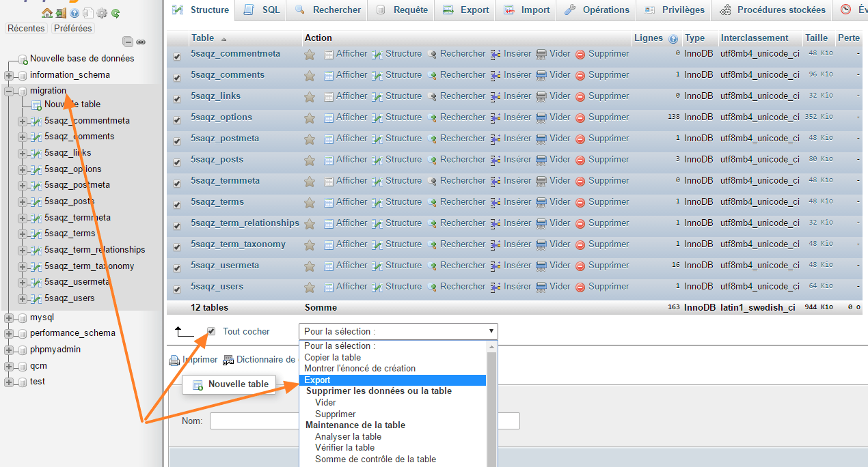Click the phpMyAdmin home icon
The width and height of the screenshot is (868, 467).
pyautogui.click(x=47, y=13)
